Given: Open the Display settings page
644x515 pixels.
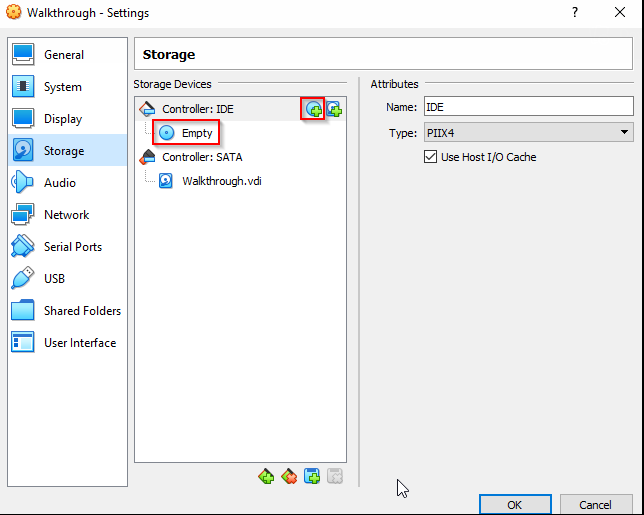Looking at the screenshot, I should (x=67, y=119).
